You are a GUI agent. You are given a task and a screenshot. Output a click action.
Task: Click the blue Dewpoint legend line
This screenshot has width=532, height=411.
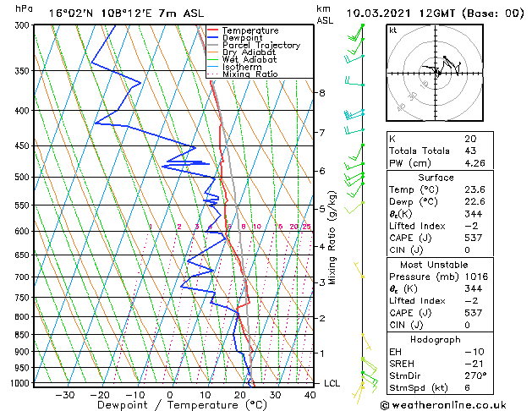[213, 38]
